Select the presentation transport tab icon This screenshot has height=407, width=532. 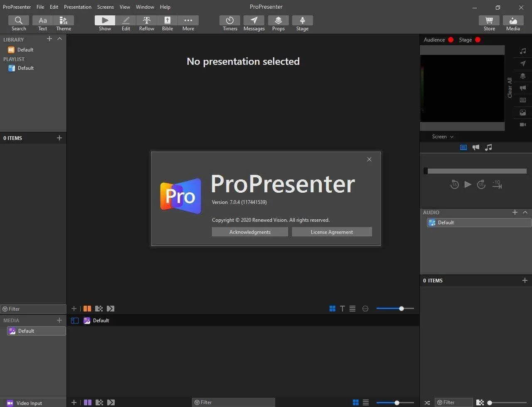tap(463, 147)
